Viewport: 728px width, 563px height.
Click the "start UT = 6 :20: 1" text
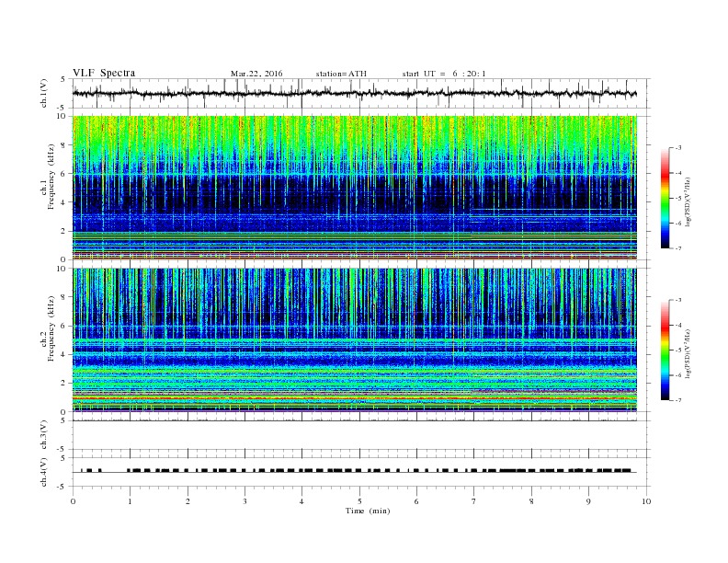tap(444, 74)
